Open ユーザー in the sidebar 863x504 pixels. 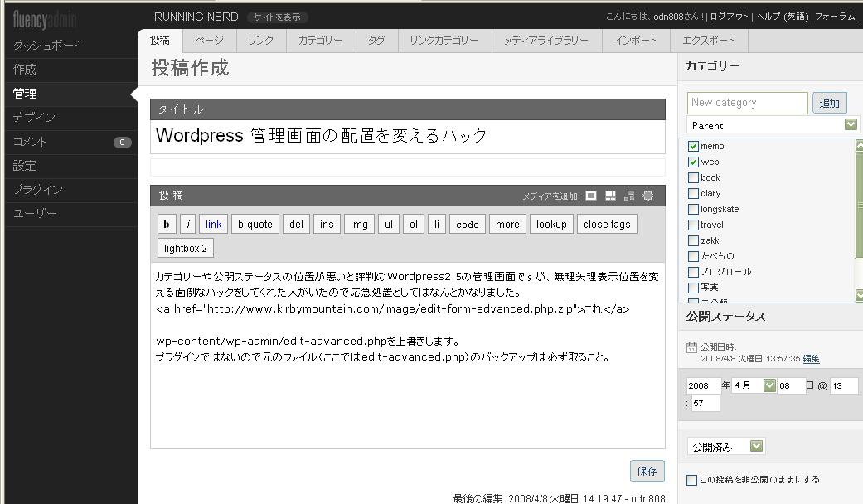71,214
